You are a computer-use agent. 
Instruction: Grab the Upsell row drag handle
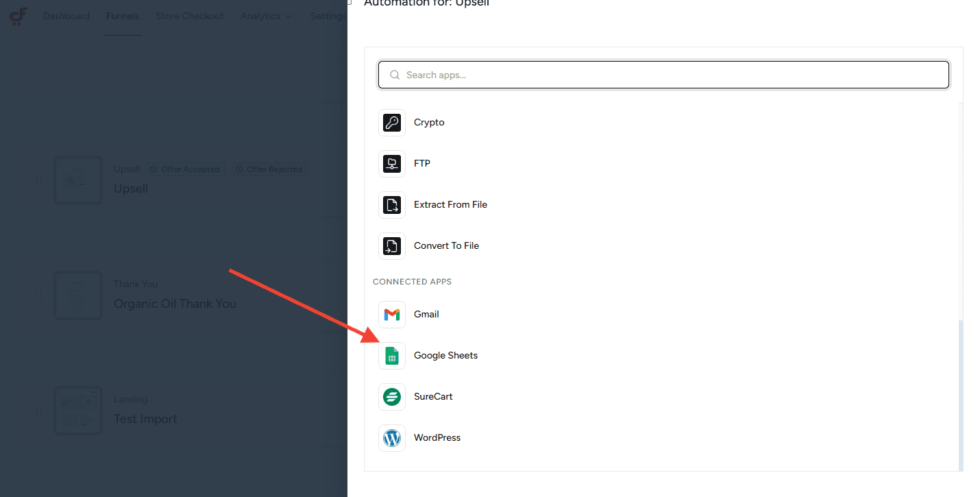click(39, 180)
